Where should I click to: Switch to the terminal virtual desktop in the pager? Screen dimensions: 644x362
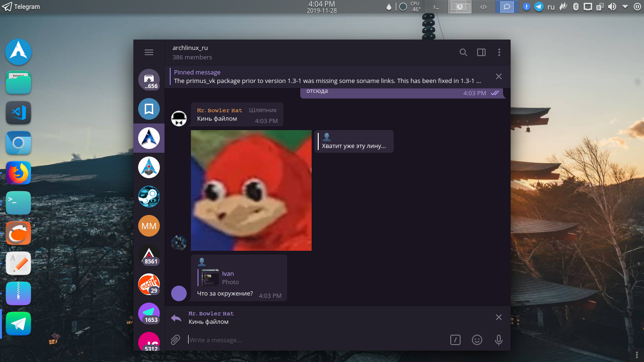point(436,7)
